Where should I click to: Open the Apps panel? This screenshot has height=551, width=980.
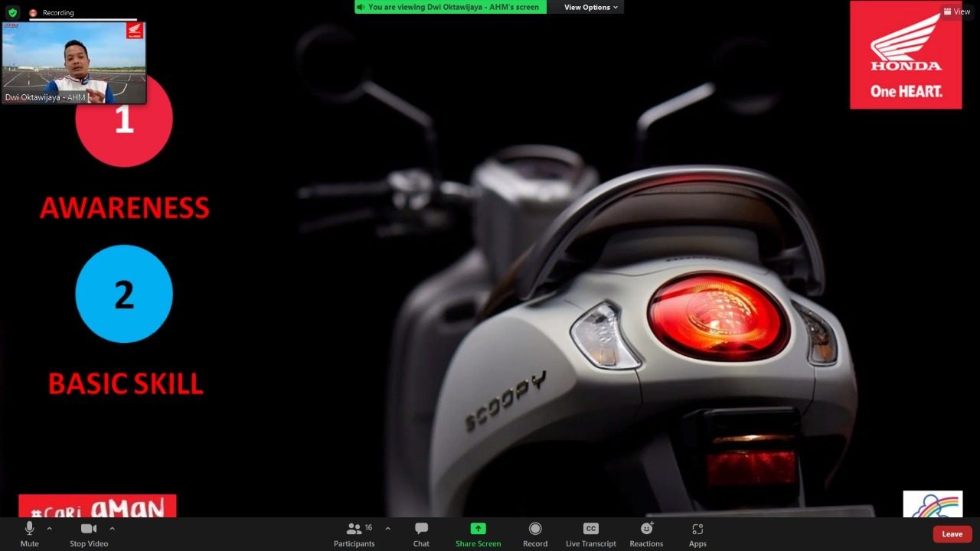(697, 534)
